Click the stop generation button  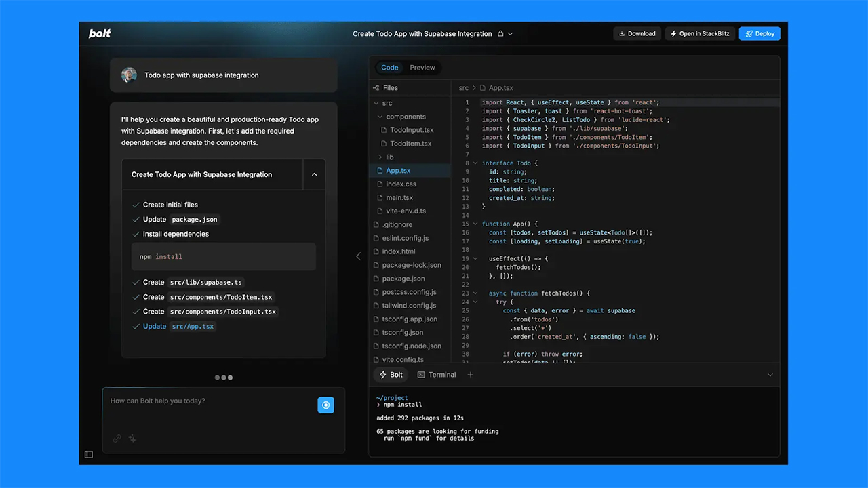(325, 405)
